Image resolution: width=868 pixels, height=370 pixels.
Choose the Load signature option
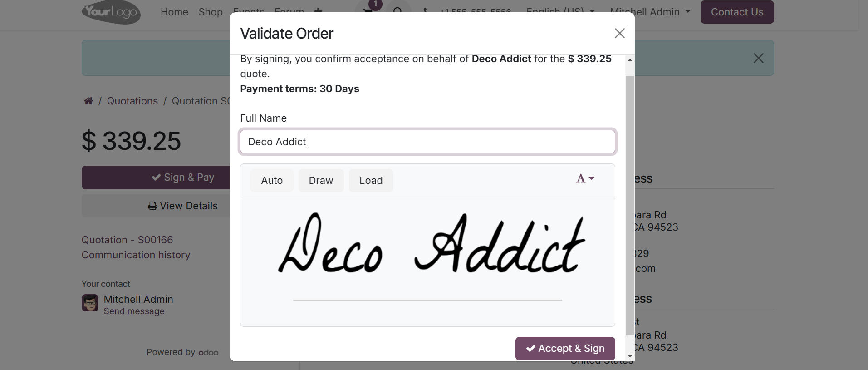click(x=371, y=181)
